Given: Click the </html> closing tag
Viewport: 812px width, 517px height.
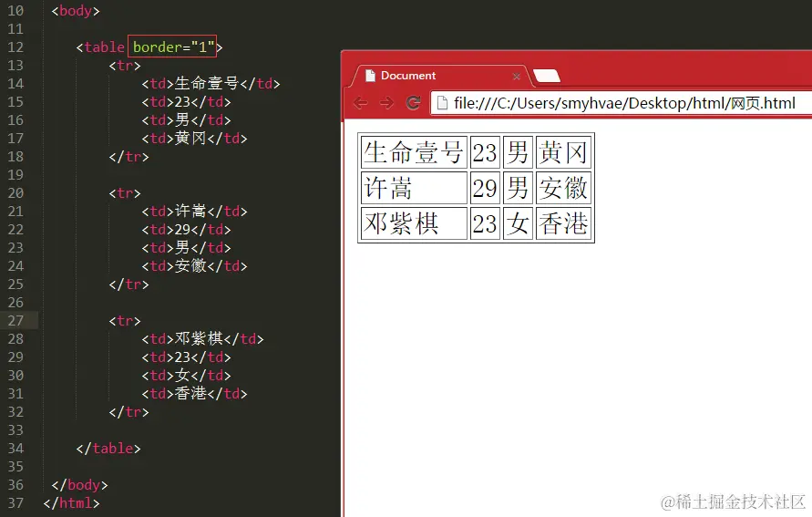Looking at the screenshot, I should pos(71,503).
